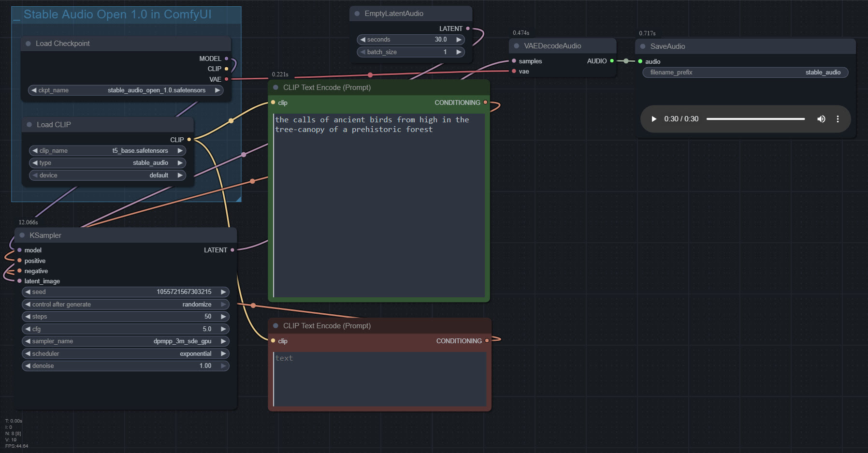Increase cfg value with right arrow
Image resolution: width=868 pixels, height=453 pixels.
(x=223, y=329)
